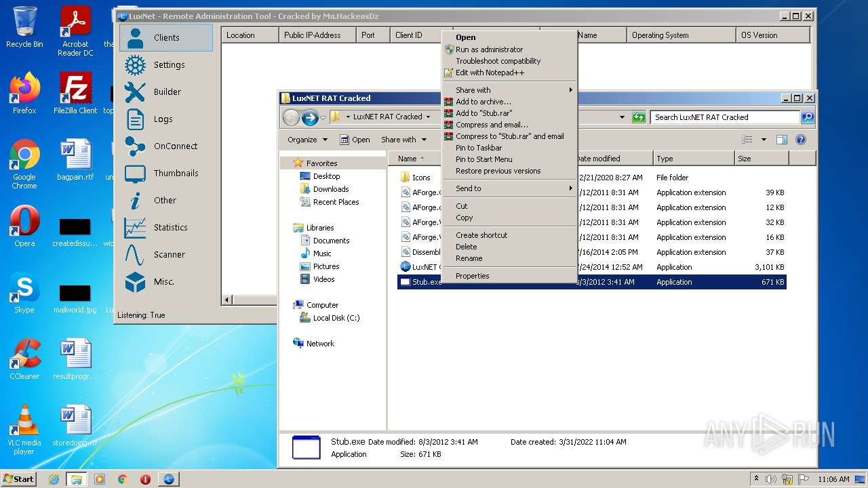
Task: Toggle the Explorer preview pane button
Action: coord(781,140)
